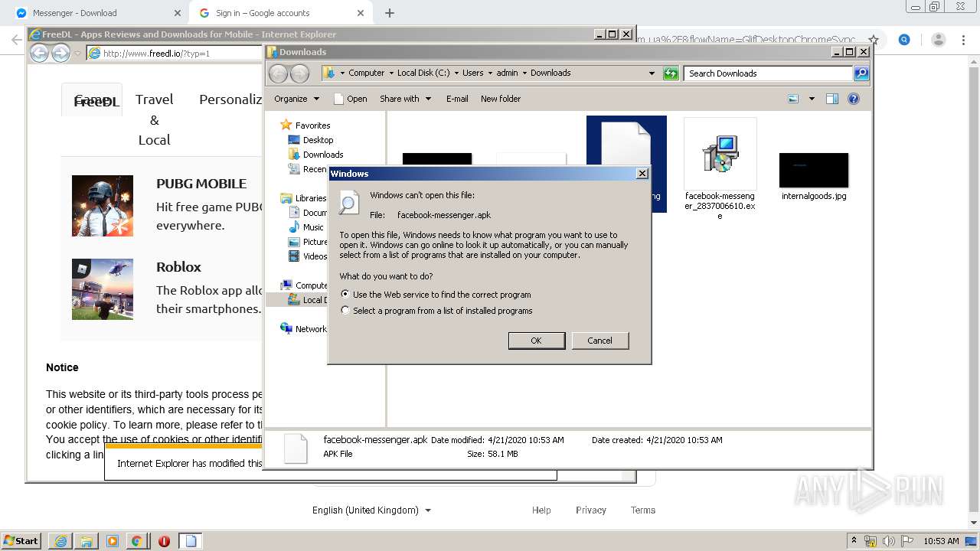The image size is (980, 551).
Task: Click Local Disk (C:) in address breadcrumb
Action: pos(423,73)
